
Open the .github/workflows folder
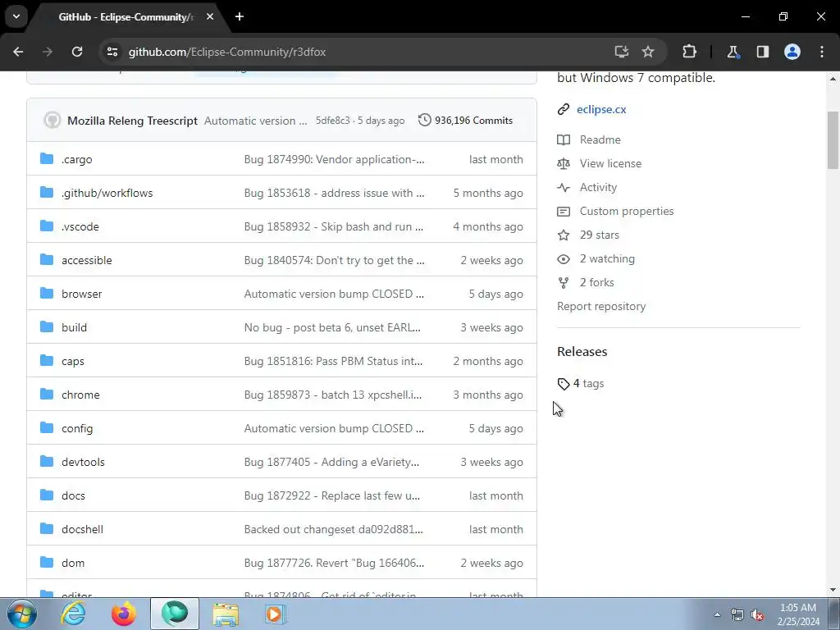point(107,193)
